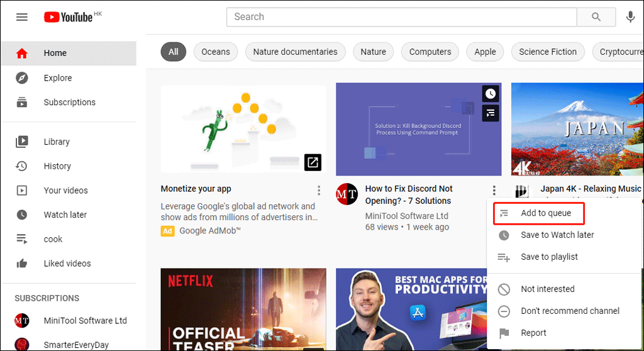
Task: Select the Science Fiction chip
Action: pos(548,52)
